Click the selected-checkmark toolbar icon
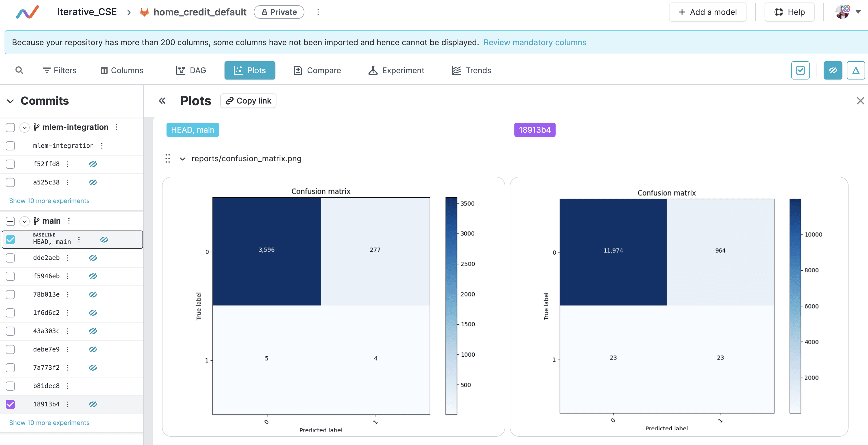Viewport: 868px width, 445px height. click(x=800, y=70)
